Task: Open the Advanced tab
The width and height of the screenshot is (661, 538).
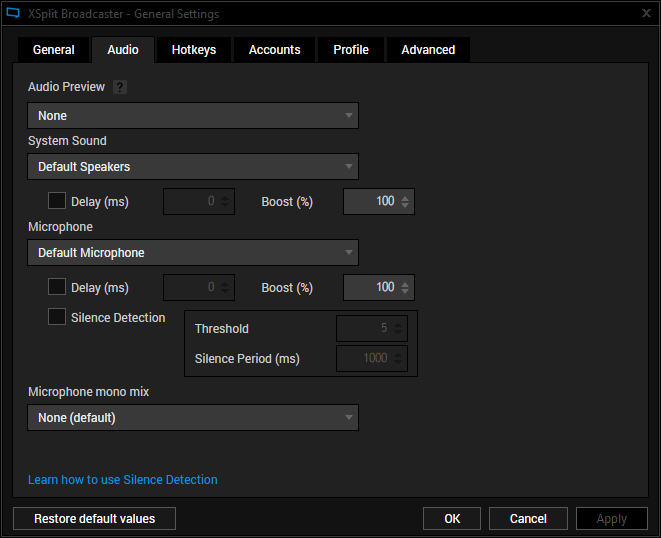Action: click(x=428, y=50)
